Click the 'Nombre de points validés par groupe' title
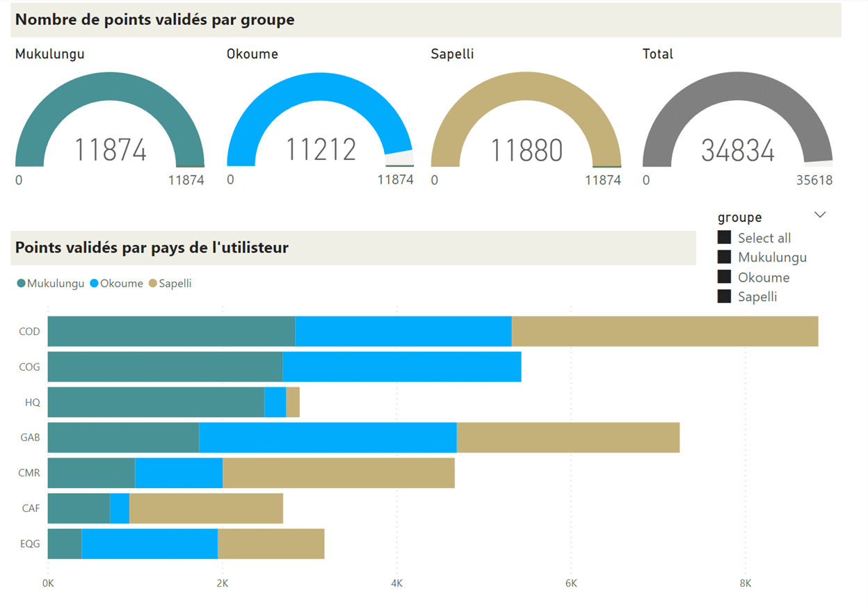 (155, 20)
